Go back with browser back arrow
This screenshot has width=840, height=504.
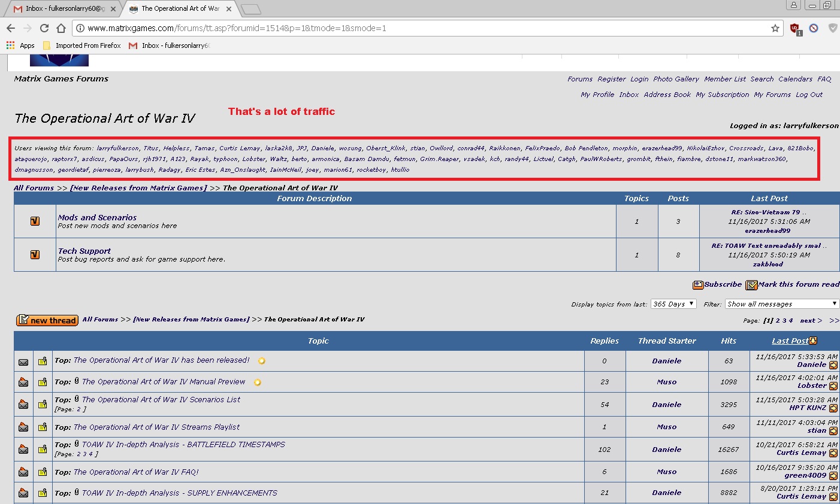coord(11,28)
